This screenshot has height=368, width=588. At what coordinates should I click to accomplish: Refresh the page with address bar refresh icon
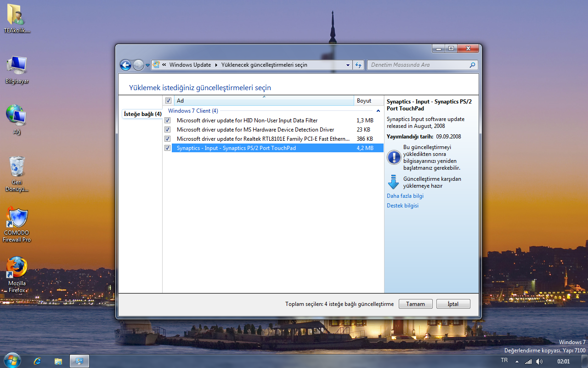359,65
